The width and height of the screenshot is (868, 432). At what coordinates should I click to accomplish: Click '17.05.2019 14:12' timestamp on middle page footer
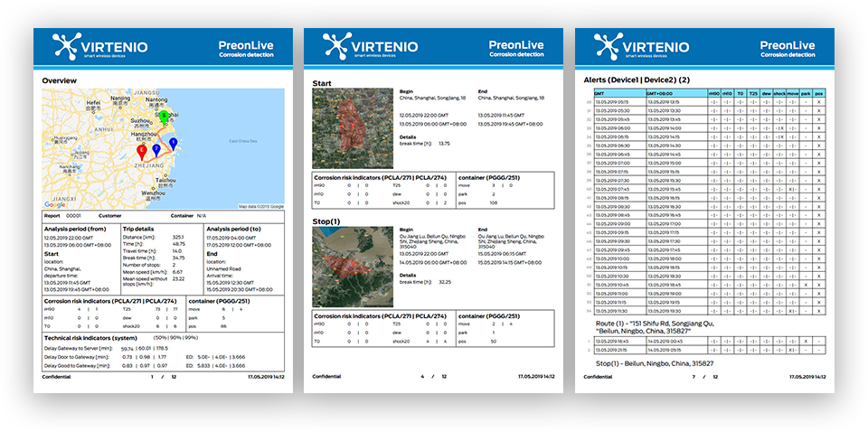tap(536, 376)
